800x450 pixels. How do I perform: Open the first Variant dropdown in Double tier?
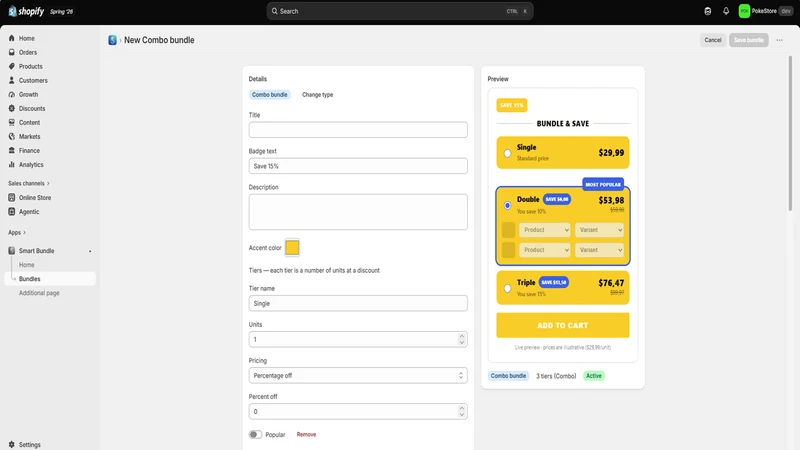click(599, 230)
